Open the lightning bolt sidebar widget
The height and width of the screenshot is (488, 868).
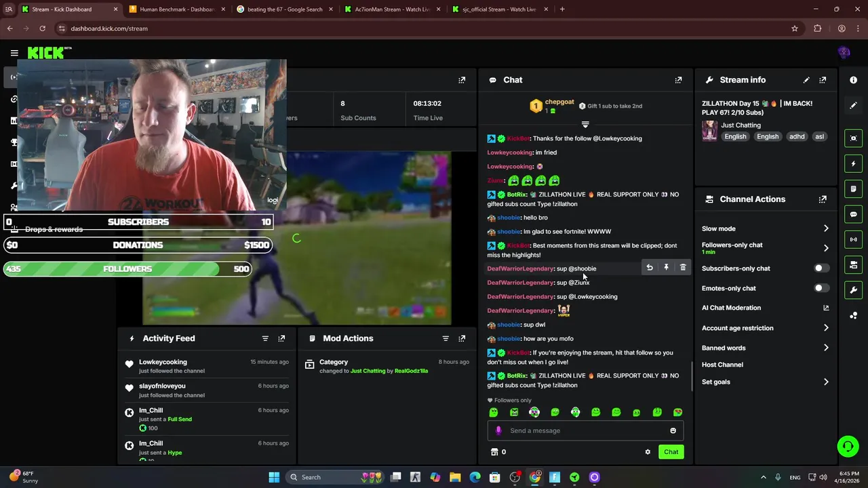[853, 163]
